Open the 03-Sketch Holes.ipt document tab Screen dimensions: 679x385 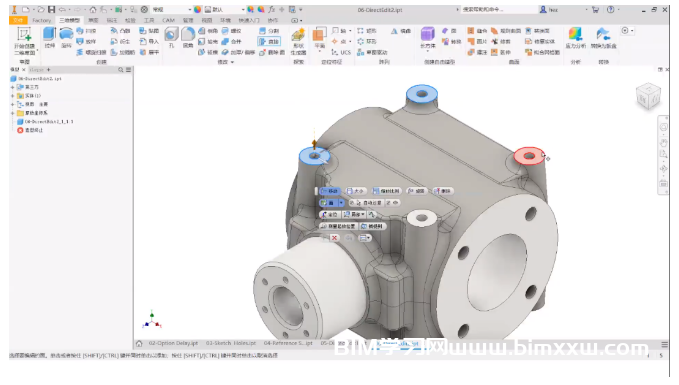coord(231,343)
